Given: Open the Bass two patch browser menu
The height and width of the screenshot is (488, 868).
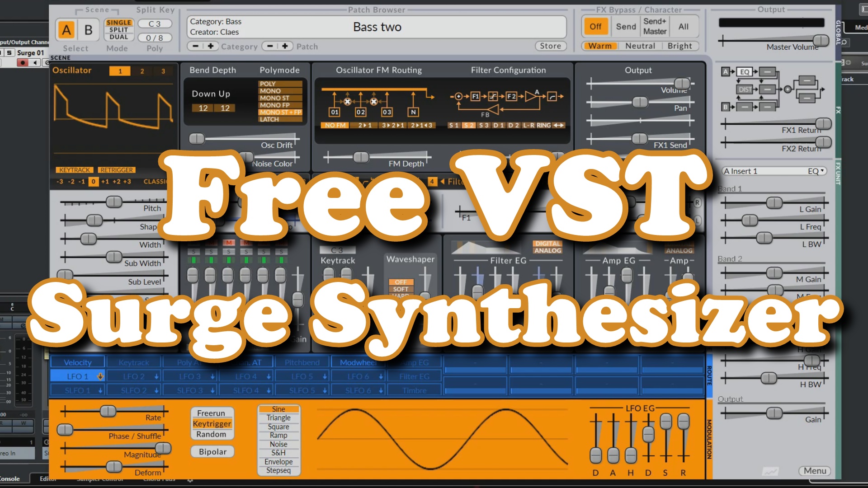Looking at the screenshot, I should (x=377, y=27).
